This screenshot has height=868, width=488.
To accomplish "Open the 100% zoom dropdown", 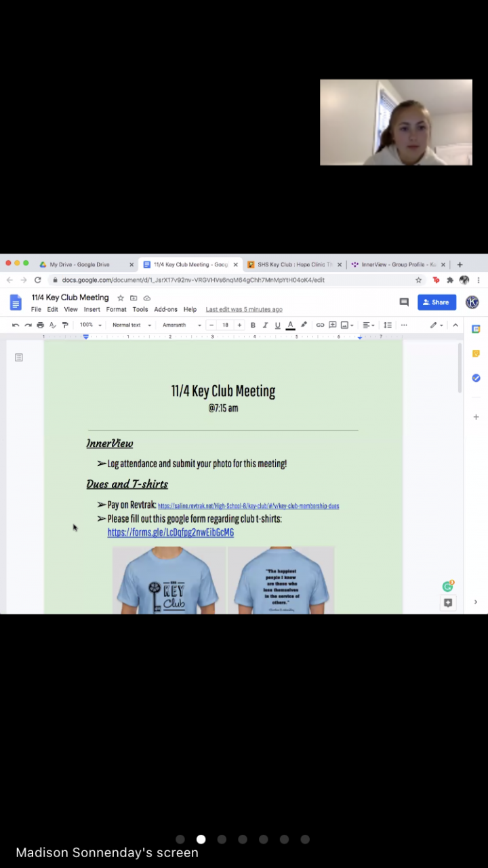I will pyautogui.click(x=90, y=325).
